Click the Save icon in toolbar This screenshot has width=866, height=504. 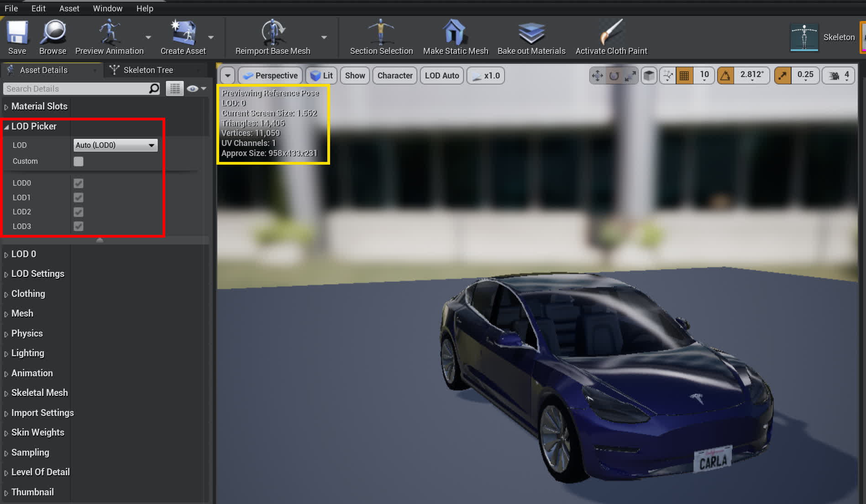(x=17, y=33)
